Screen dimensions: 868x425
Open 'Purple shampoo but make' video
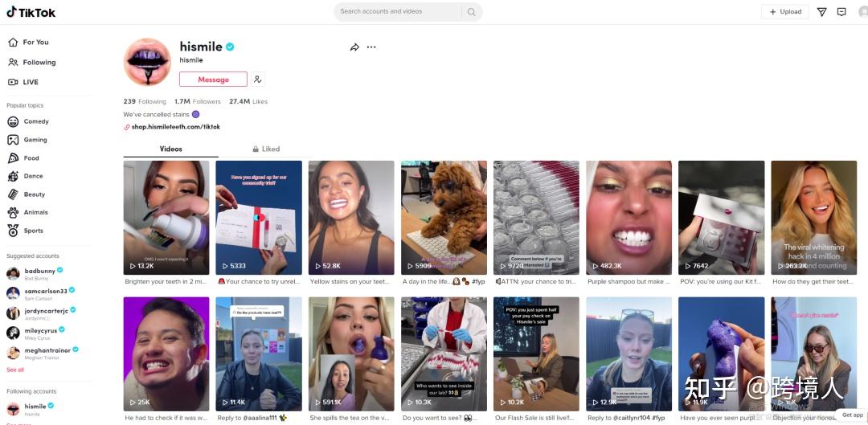(628, 218)
